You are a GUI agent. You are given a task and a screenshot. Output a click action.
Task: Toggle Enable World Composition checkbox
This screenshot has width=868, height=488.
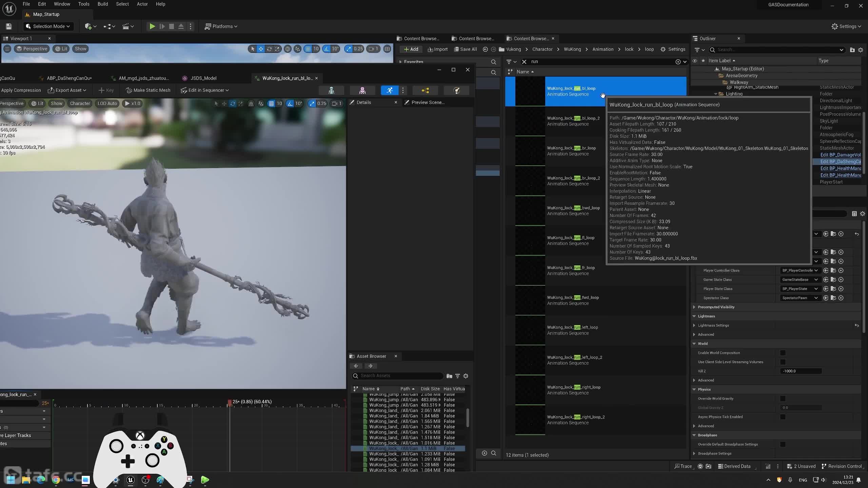pos(783,353)
